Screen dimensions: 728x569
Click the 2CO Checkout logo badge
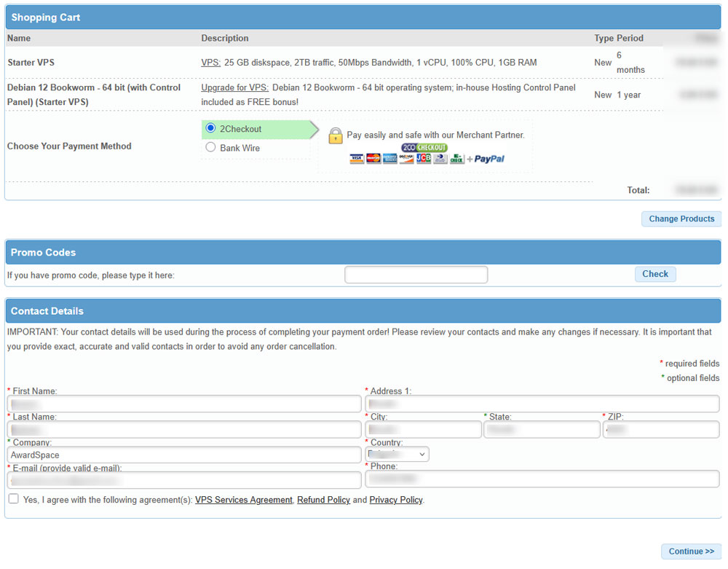click(x=424, y=148)
